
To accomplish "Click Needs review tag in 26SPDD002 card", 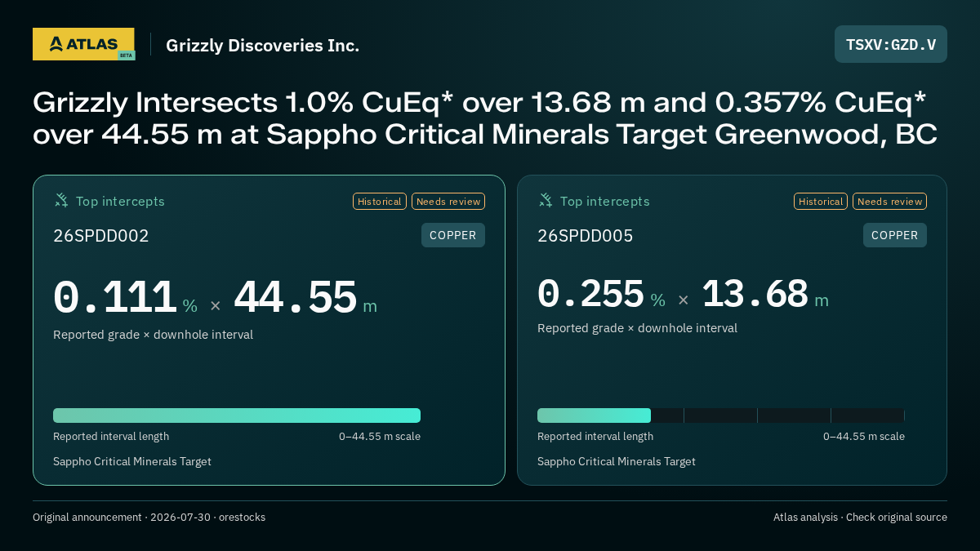I will pyautogui.click(x=448, y=202).
